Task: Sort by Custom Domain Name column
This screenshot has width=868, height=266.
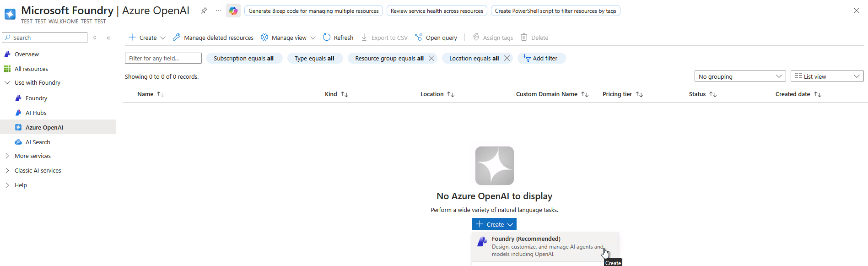Action: [x=552, y=94]
